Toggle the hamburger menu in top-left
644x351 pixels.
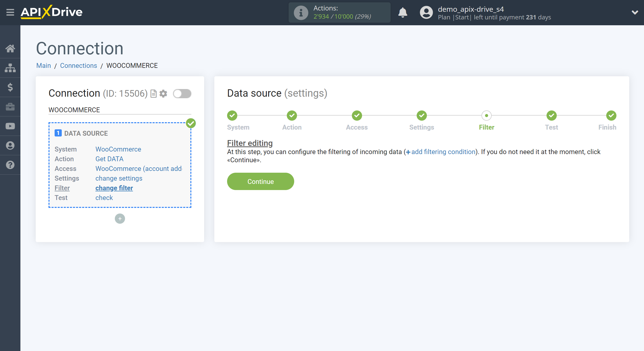(9, 12)
